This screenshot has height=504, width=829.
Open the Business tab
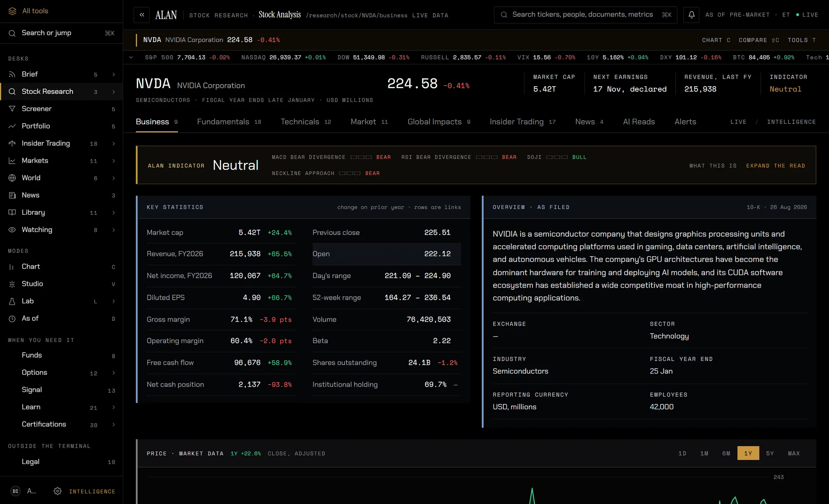157,122
